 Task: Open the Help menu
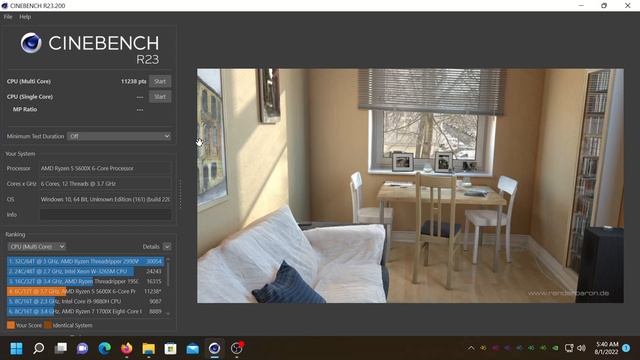tap(25, 17)
